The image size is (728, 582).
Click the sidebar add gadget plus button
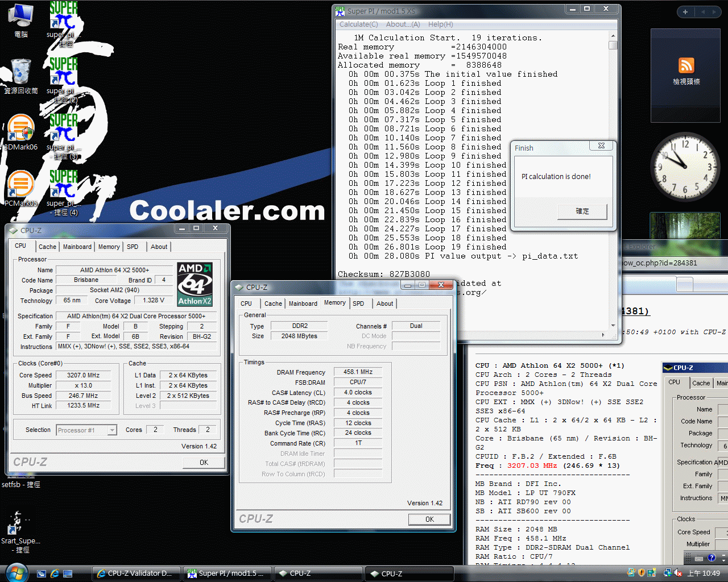685,12
